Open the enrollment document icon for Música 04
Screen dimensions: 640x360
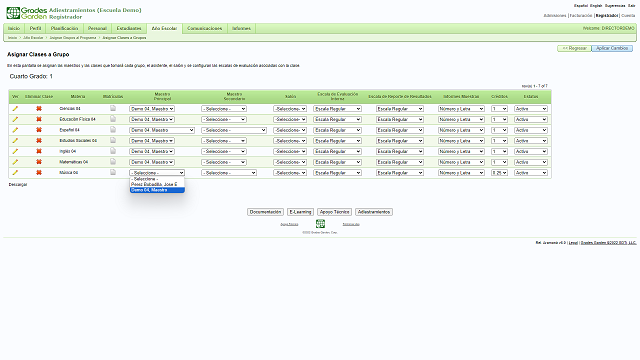click(113, 172)
